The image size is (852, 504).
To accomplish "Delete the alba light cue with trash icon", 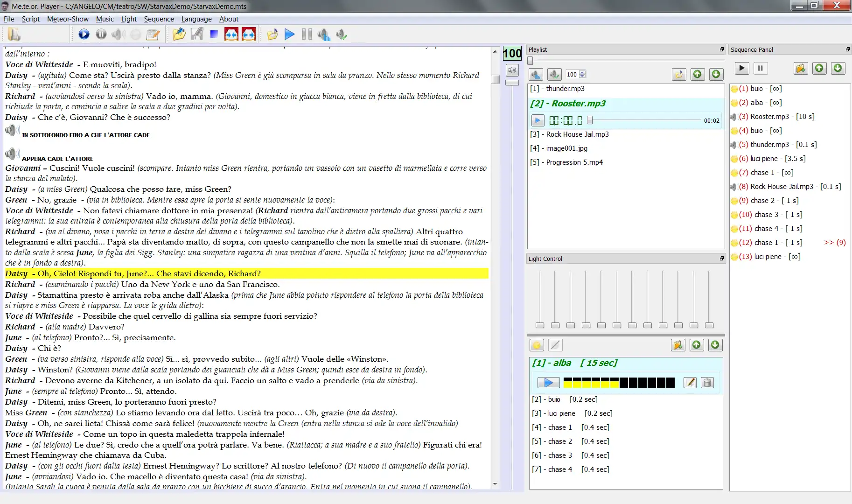I will click(x=707, y=383).
